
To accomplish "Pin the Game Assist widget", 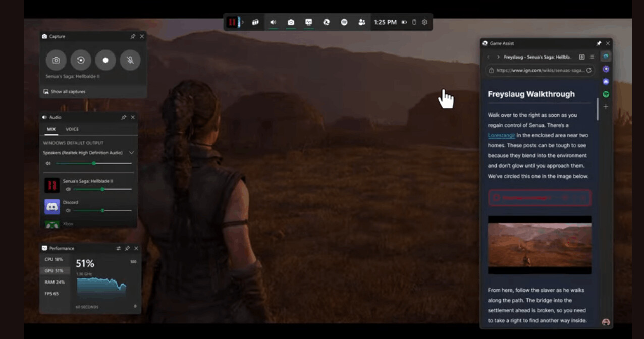I will tap(599, 43).
